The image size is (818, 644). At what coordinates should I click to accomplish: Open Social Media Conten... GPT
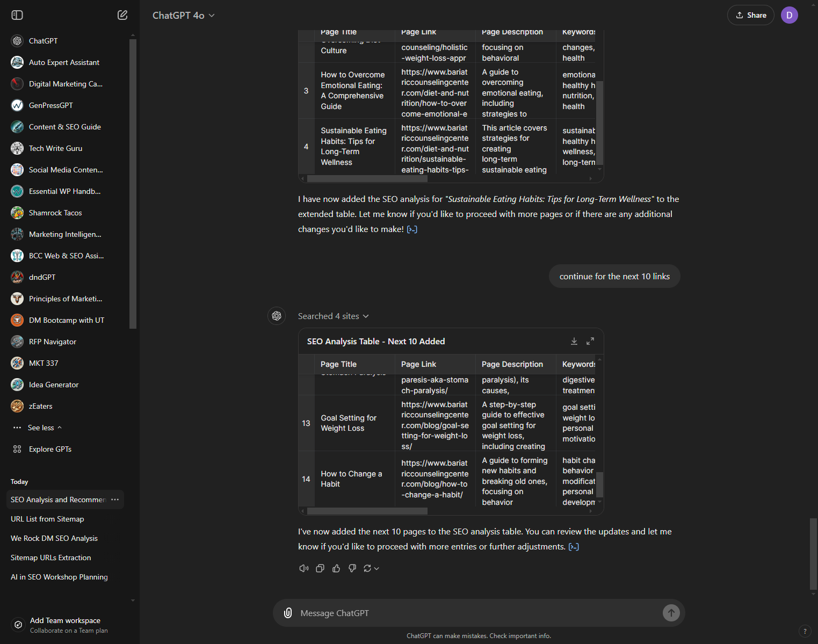point(67,170)
